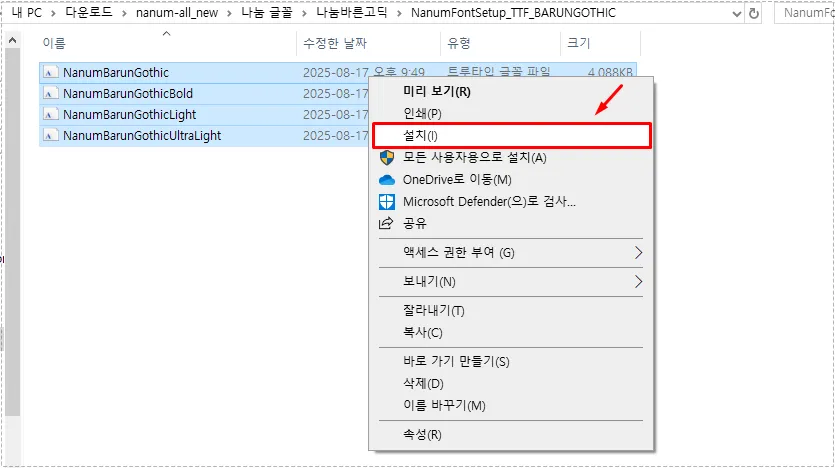Click the refresh button next to the address bar
Screen dimensions: 835x468
click(754, 13)
